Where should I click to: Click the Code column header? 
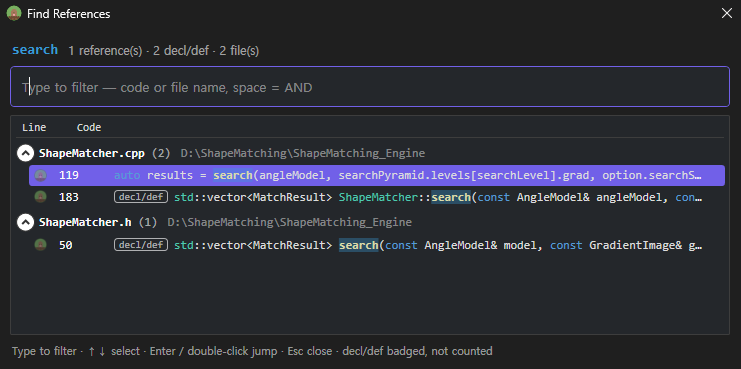[89, 128]
